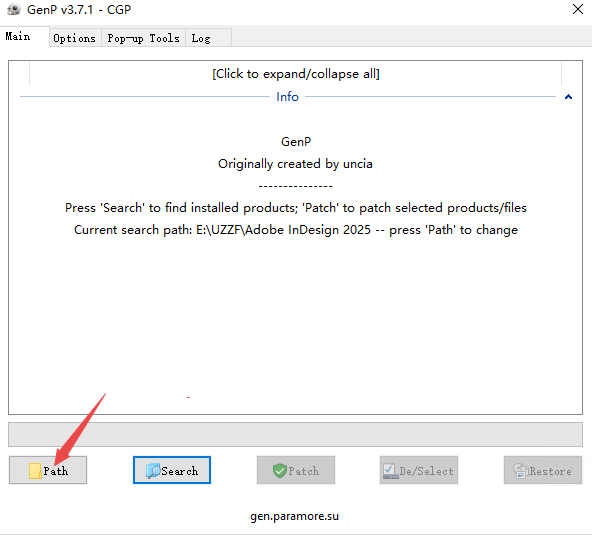
Task: Click the 'GenP' heading text in Info
Action: (x=296, y=142)
